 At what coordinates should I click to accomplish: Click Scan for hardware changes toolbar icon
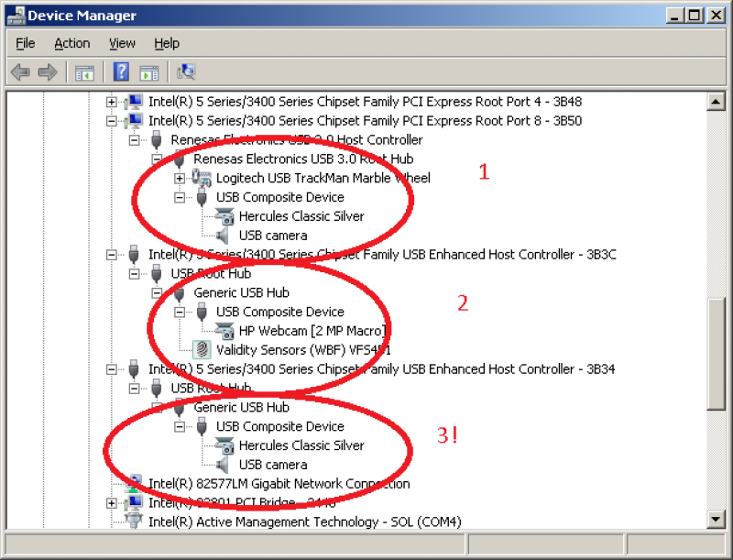point(186,71)
